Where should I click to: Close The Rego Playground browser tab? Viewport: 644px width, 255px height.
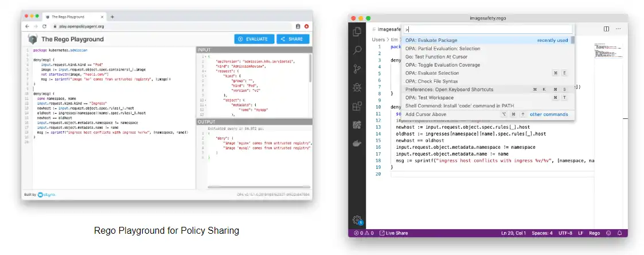pos(102,17)
